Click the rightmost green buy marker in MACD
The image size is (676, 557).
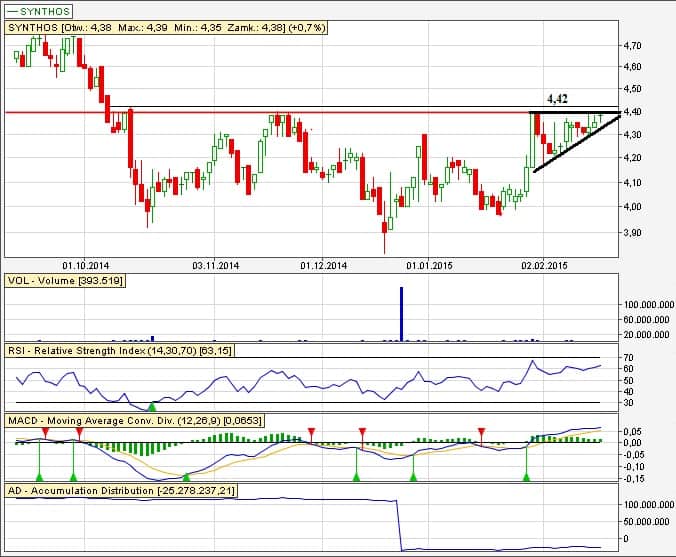click(526, 478)
